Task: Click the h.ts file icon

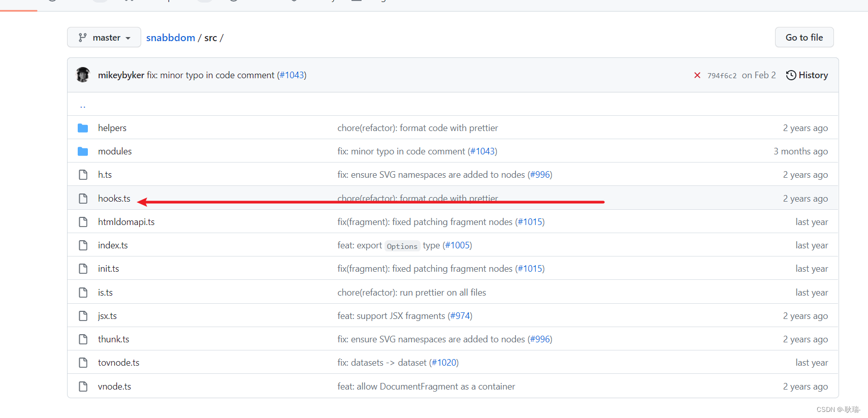Action: coord(83,175)
